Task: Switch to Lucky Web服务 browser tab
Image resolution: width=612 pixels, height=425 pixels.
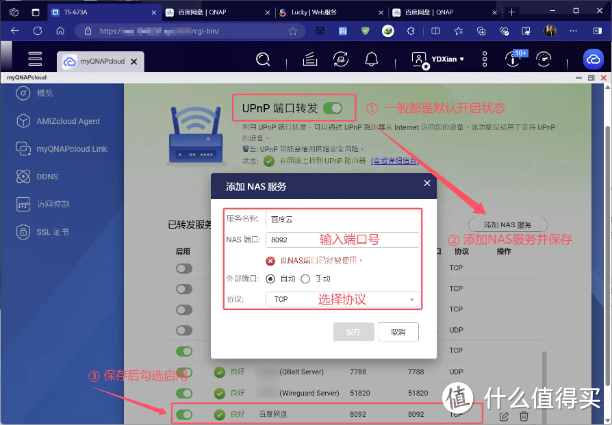Action: tap(329, 12)
